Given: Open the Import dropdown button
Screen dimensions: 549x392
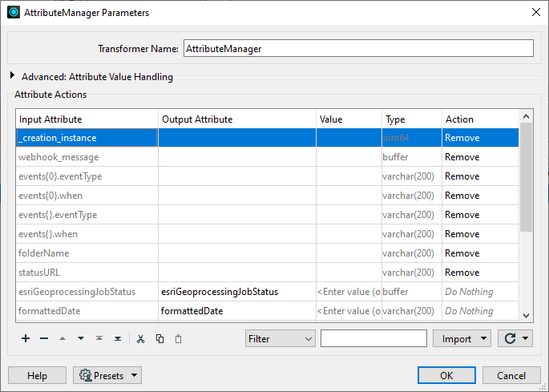Looking at the screenshot, I should 462,338.
